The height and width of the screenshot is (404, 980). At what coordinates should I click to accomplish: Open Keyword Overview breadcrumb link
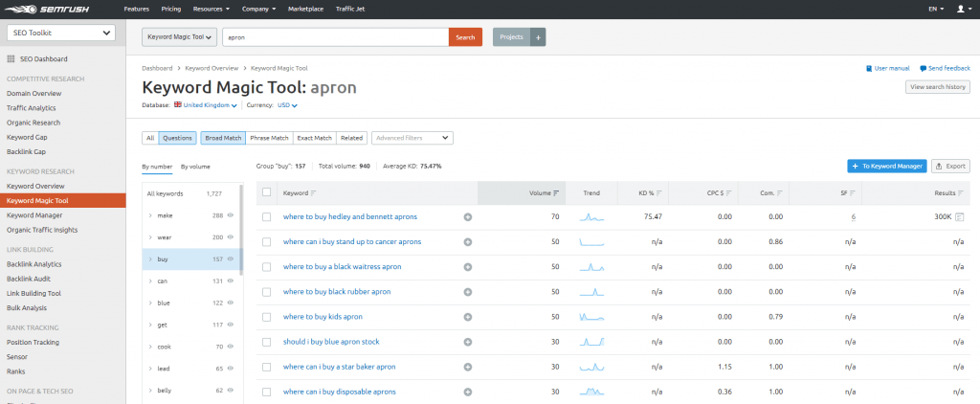(212, 68)
